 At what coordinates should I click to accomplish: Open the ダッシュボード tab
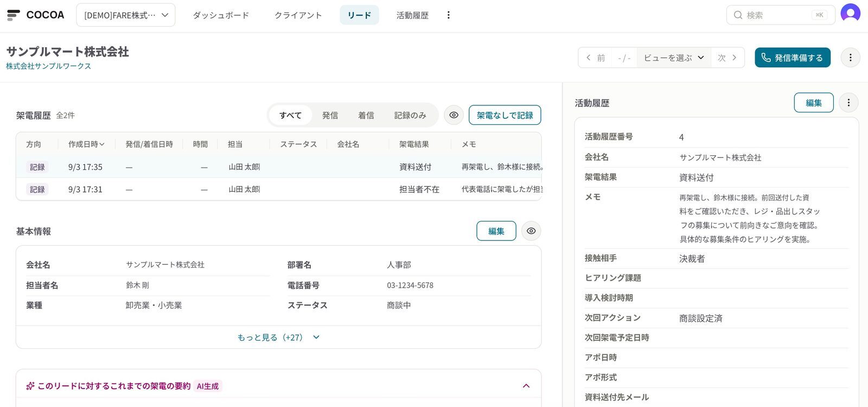(x=221, y=15)
